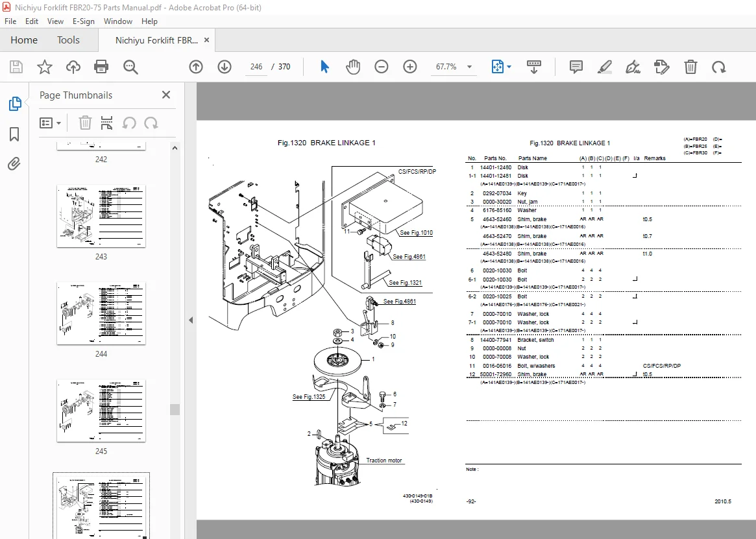
Task: Activate the hand pan tool
Action: [353, 67]
